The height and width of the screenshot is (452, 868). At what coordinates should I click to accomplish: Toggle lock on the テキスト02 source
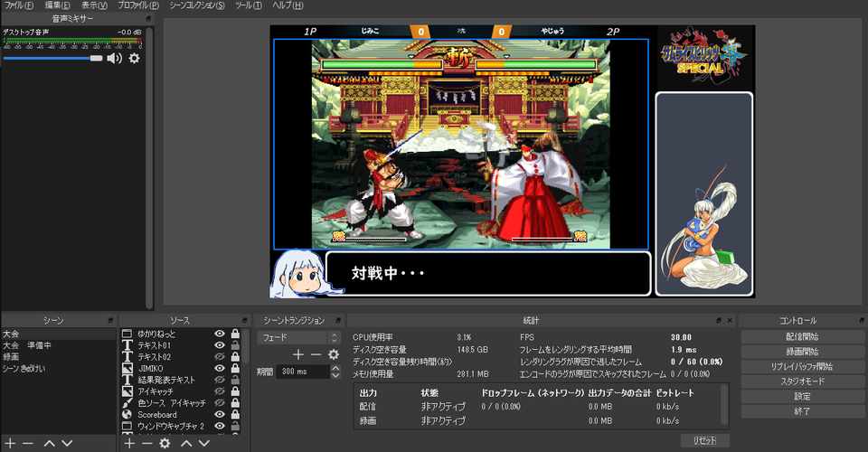tap(235, 356)
